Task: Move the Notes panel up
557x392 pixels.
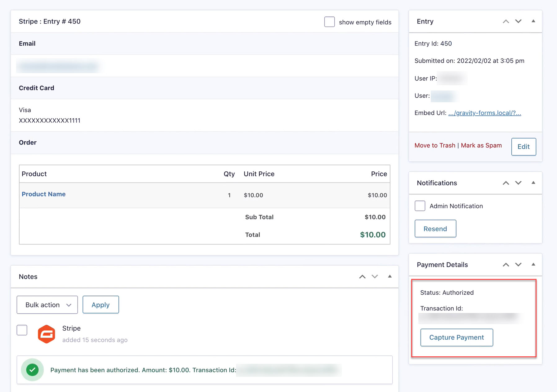Action: tap(362, 277)
